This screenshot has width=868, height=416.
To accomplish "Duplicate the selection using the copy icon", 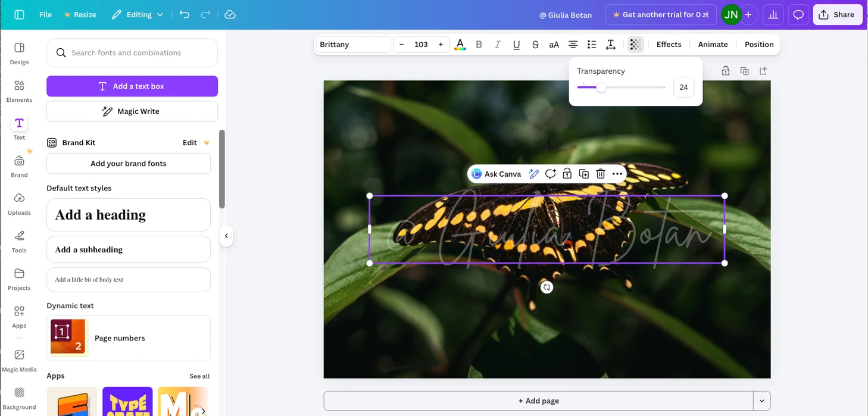I will pyautogui.click(x=584, y=174).
